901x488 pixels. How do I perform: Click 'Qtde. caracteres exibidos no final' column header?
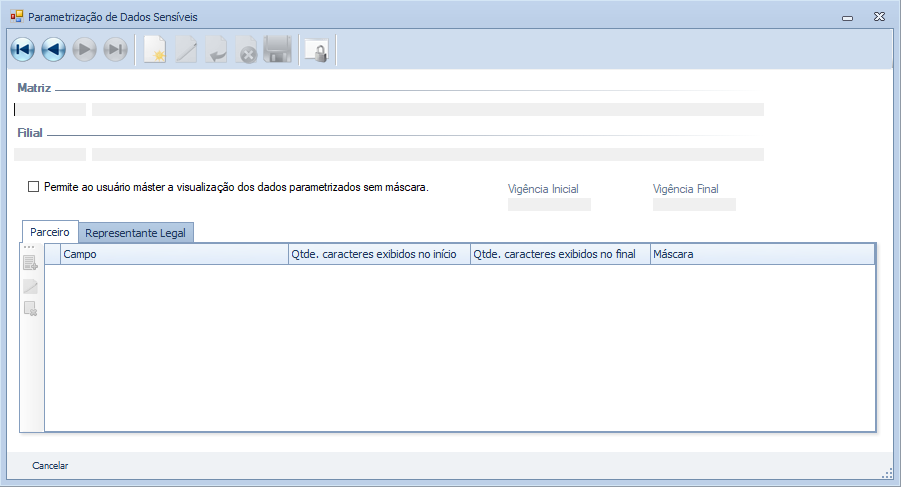click(560, 254)
